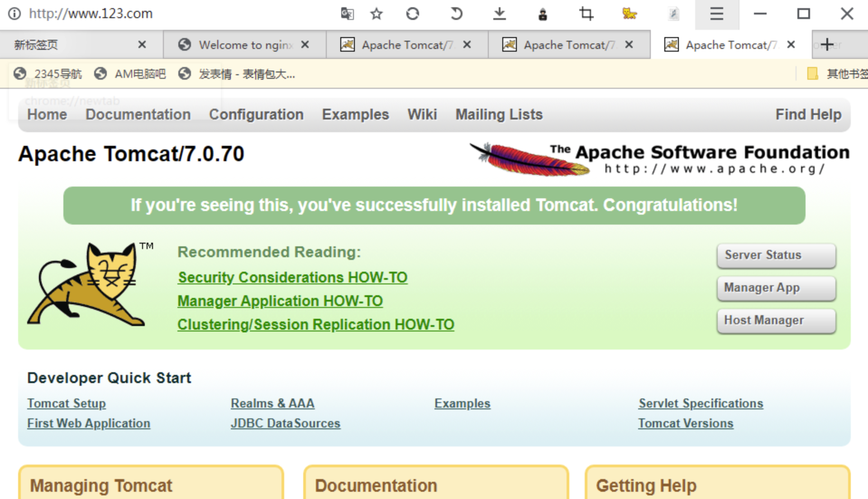Click the Getting Help section heading
The height and width of the screenshot is (499, 868).
646,485
